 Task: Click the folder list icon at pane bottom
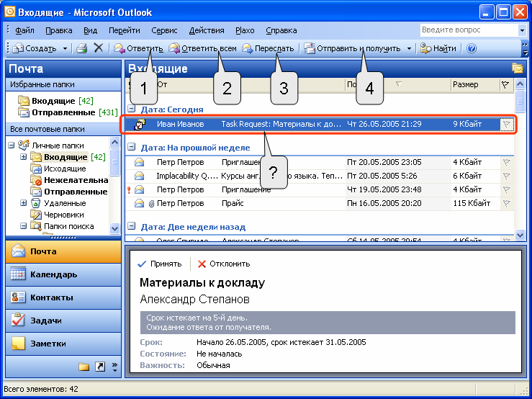84,367
